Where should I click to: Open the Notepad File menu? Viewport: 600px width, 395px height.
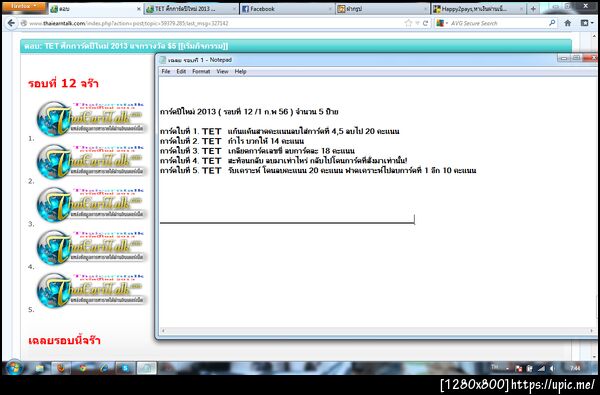[x=166, y=72]
